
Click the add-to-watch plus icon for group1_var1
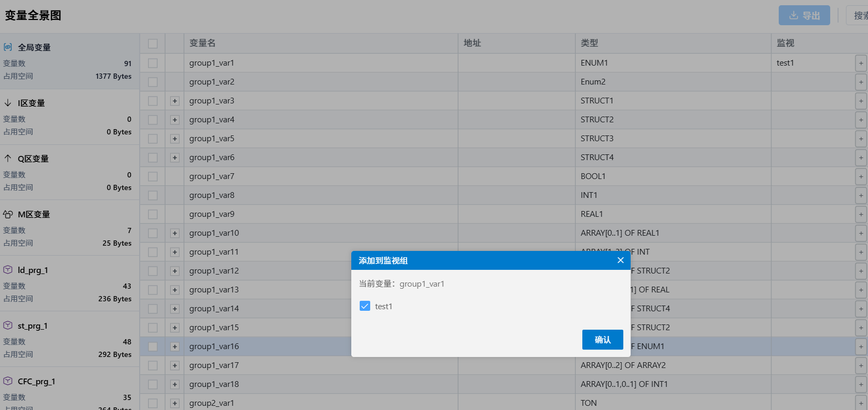point(861,63)
